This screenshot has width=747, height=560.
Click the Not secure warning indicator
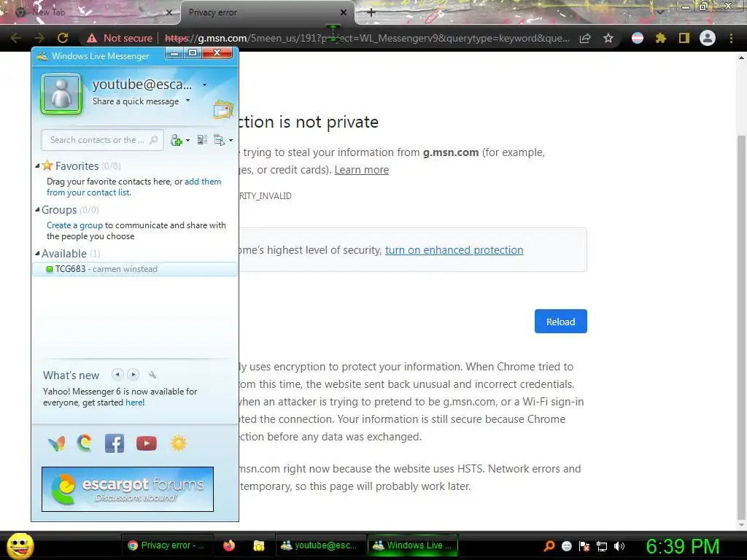[x=120, y=38]
